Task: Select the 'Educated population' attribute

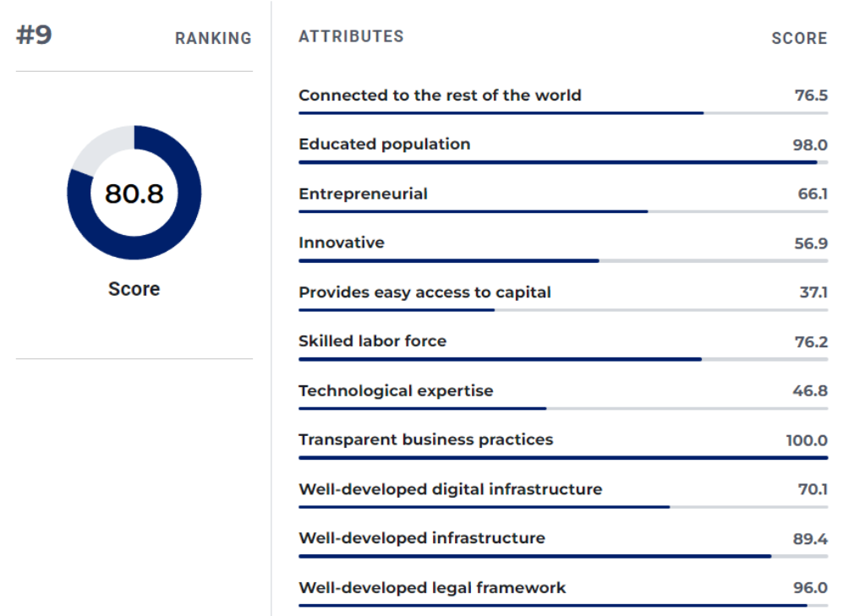Action: click(x=384, y=144)
